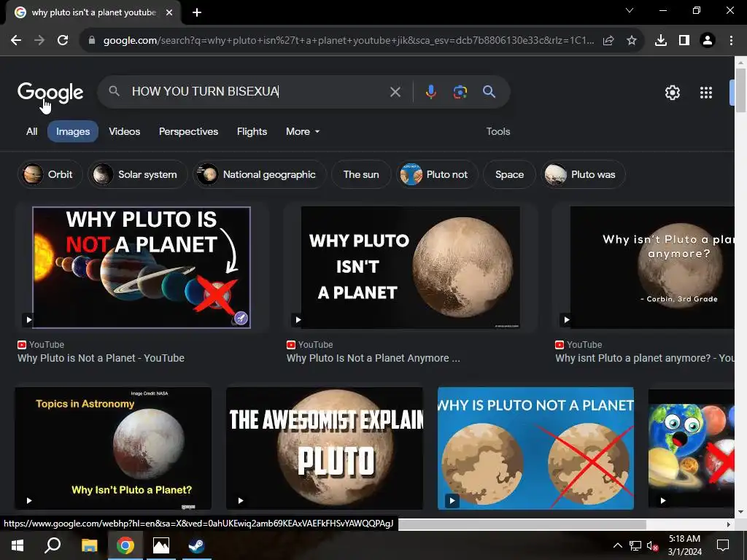Open WHY PLUTO IS NOT A PLANET thumbnail
This screenshot has height=560, width=747.
142,267
